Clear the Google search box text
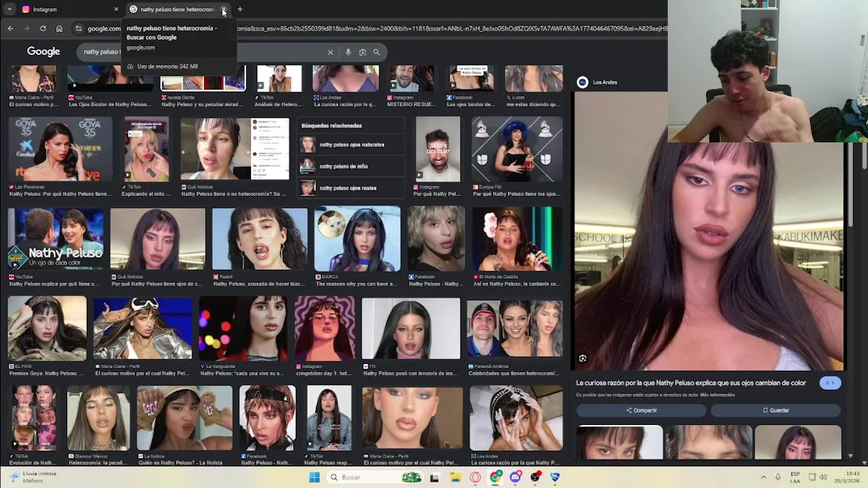868x488 pixels. click(330, 52)
